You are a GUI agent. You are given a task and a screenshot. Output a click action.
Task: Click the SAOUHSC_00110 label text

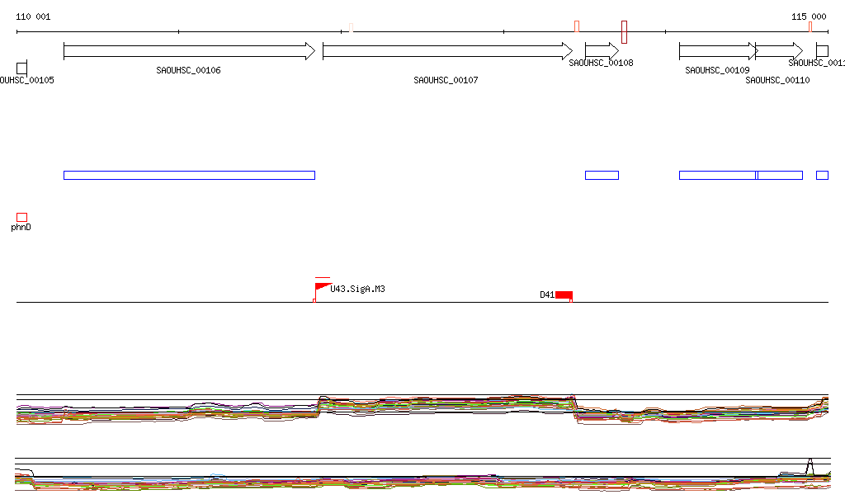(x=777, y=80)
